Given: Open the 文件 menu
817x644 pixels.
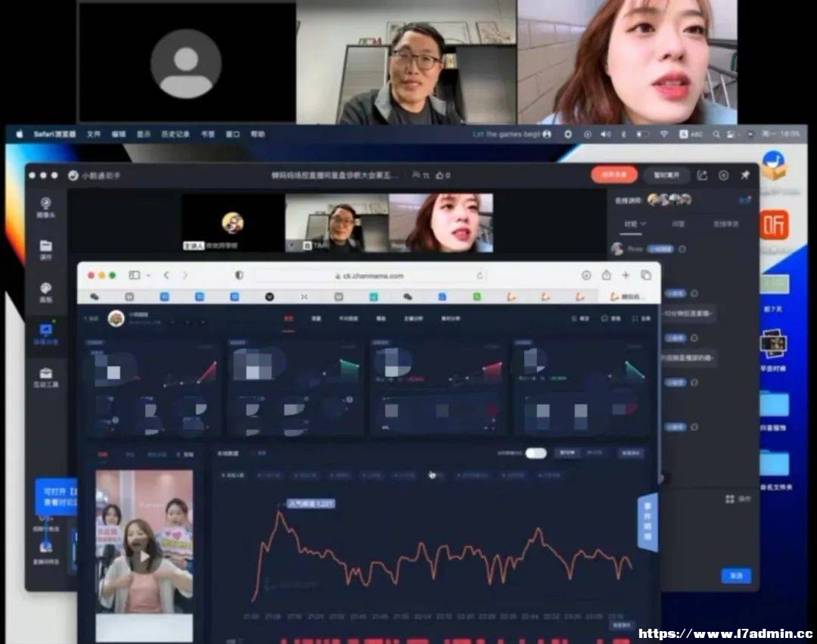Looking at the screenshot, I should click(94, 134).
